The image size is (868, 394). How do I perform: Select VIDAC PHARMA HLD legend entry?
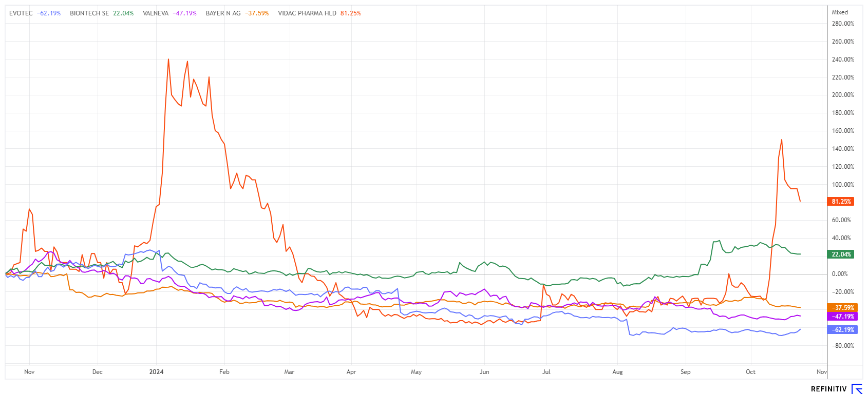click(307, 13)
